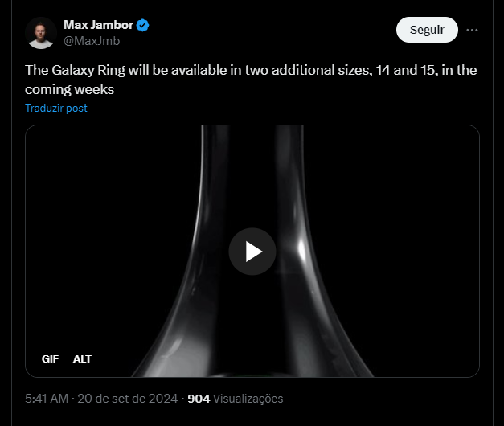Open the three-dot more options menu
Screen dimensions: 504x426
tap(472, 30)
